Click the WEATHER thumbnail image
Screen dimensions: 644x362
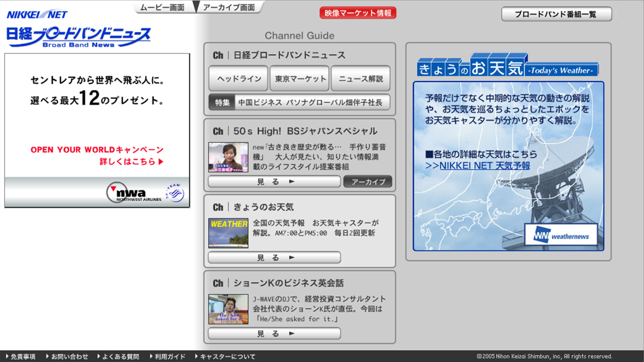[228, 233]
